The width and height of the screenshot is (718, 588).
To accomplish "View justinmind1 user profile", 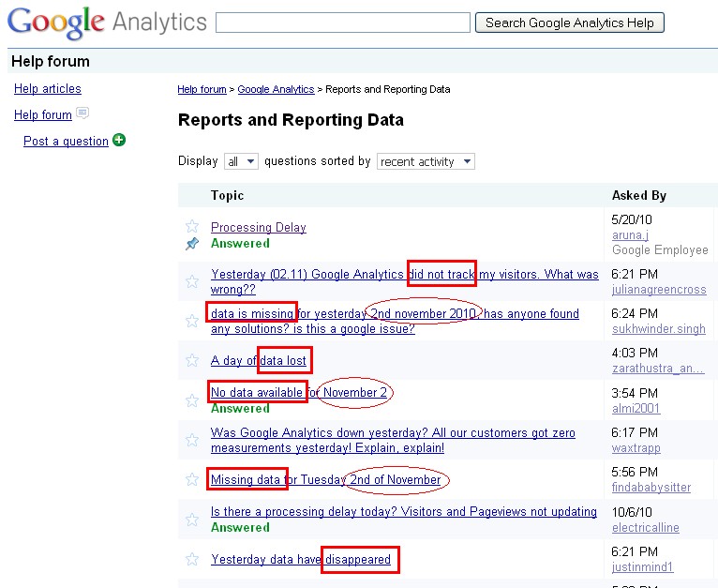I will point(642,567).
